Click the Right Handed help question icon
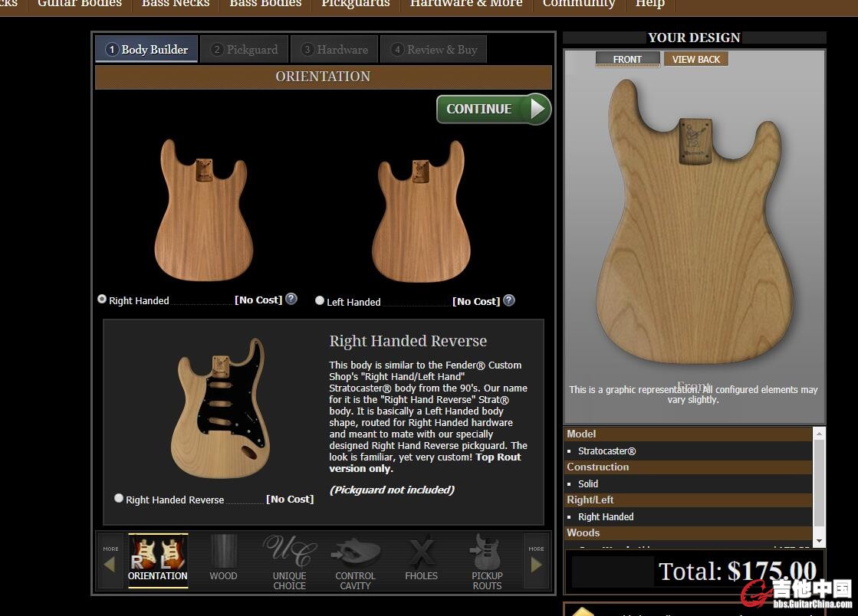The height and width of the screenshot is (616, 858). coord(291,300)
